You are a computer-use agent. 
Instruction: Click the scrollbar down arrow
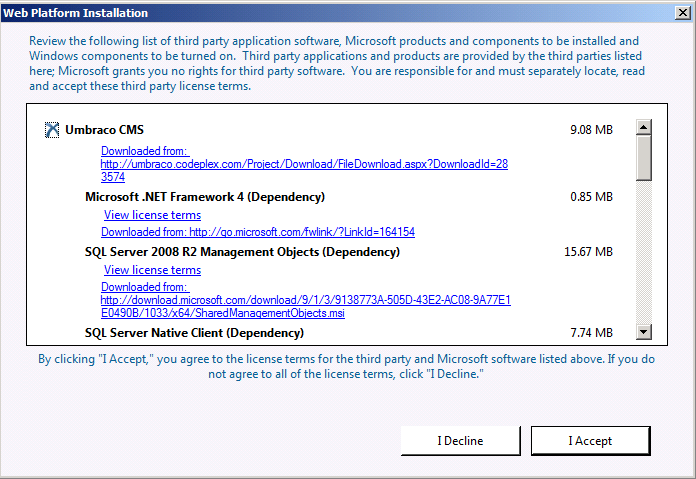pos(644,332)
